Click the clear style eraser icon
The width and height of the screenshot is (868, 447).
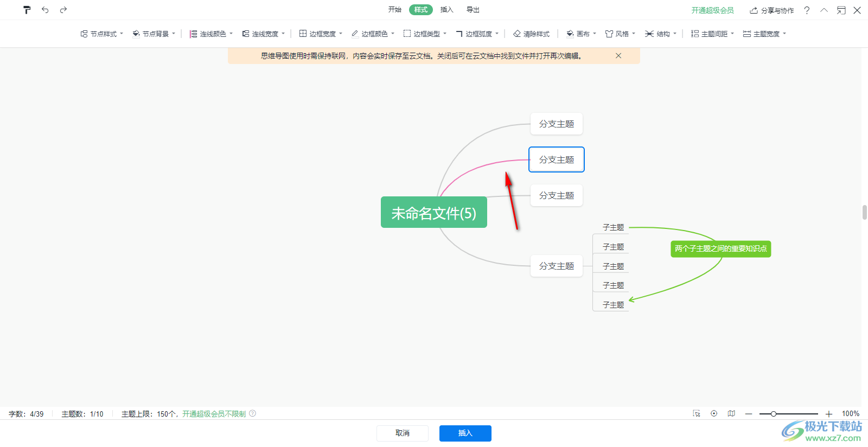[x=517, y=34]
